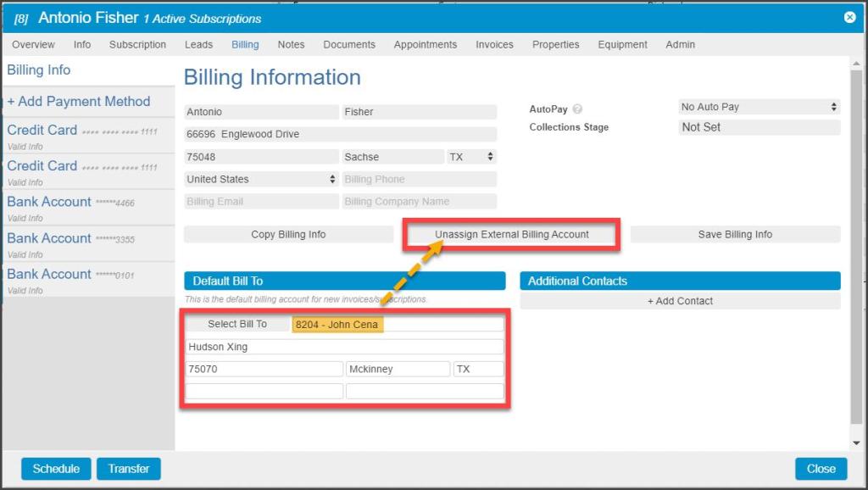Click the Billing Email input field
The height and width of the screenshot is (490, 868).
tap(261, 202)
